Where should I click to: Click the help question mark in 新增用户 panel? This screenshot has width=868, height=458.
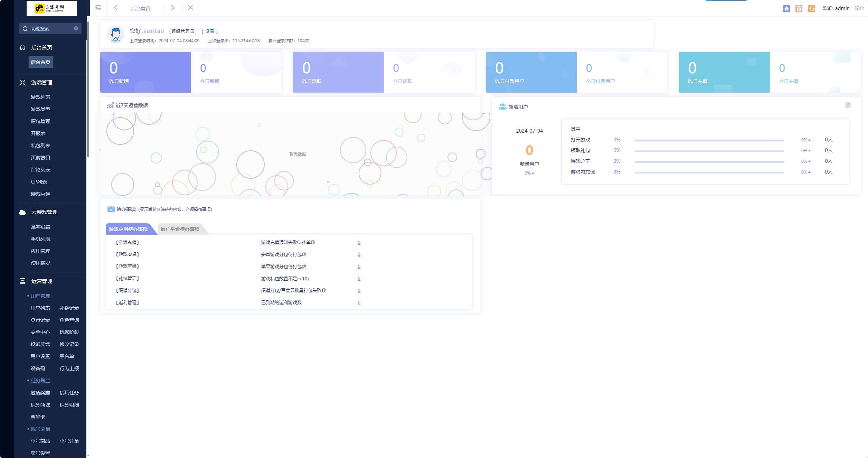pyautogui.click(x=848, y=105)
